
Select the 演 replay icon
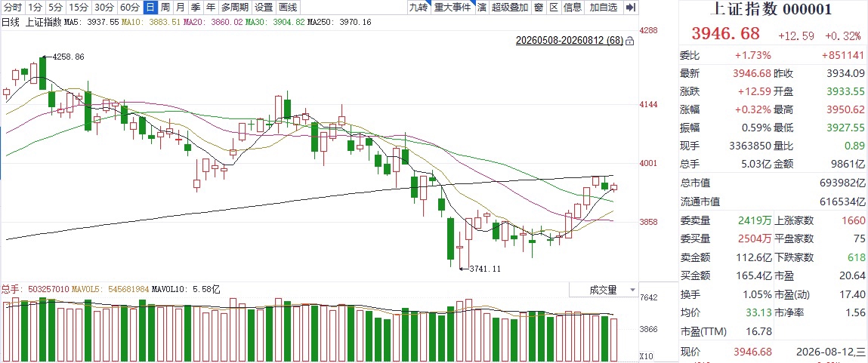[482, 8]
